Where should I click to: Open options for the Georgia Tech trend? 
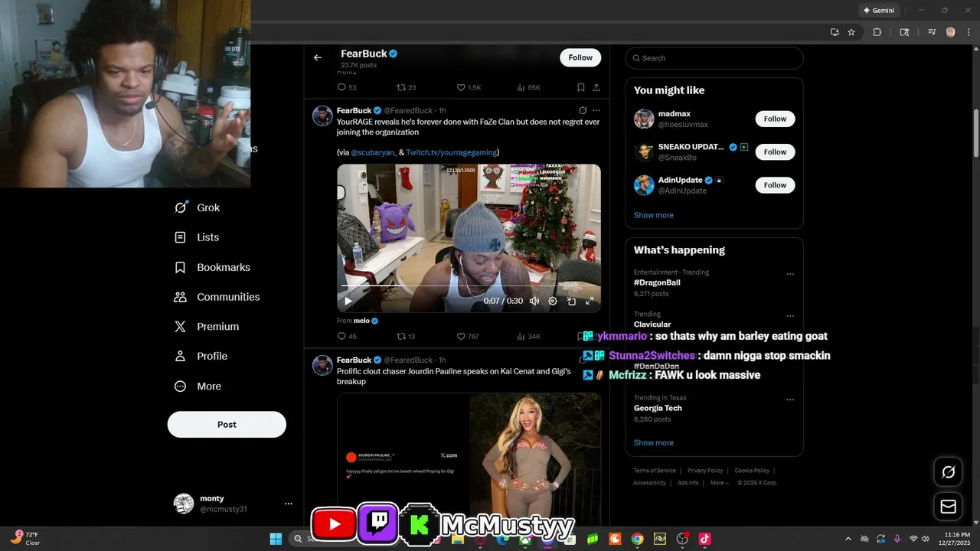pyautogui.click(x=790, y=399)
